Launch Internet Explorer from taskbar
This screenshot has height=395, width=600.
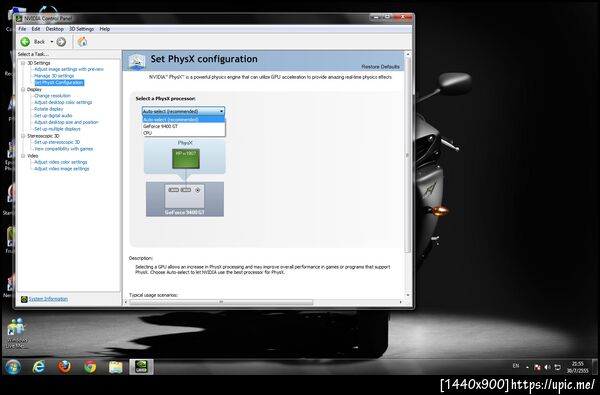(39, 367)
